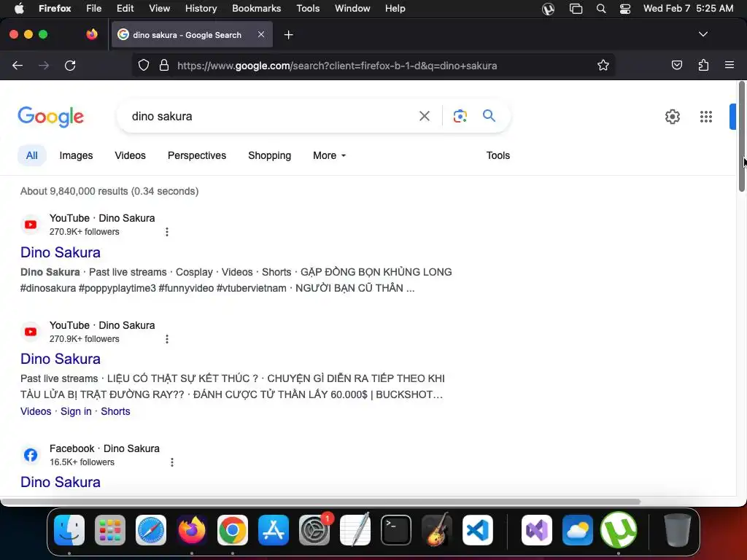Image resolution: width=747 pixels, height=560 pixels.
Task: Open Spotlight search in menu bar
Action: tap(601, 9)
